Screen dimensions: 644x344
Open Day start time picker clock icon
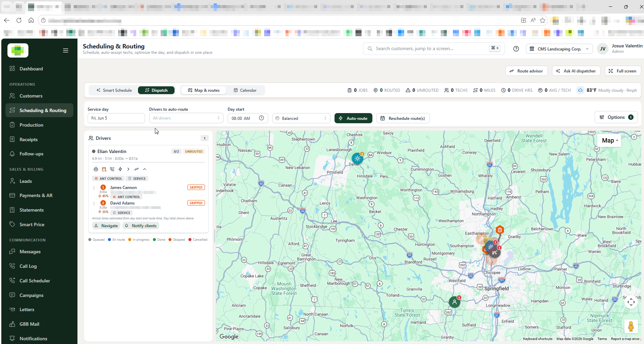point(261,118)
